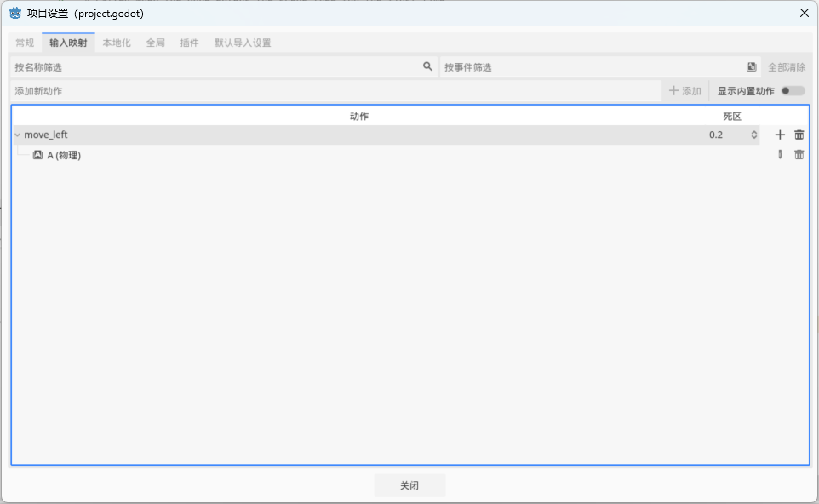Viewport: 819px width, 504px height.
Task: Click the magnifier icon in the name filter
Action: (x=427, y=66)
